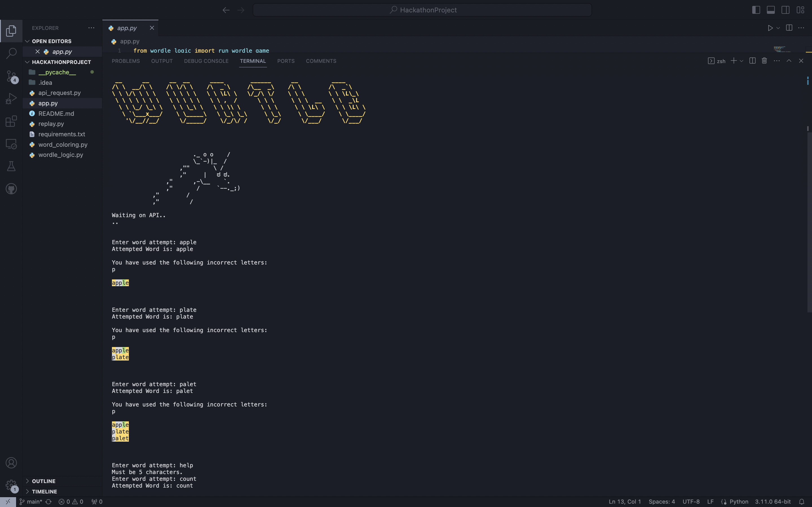
Task: Open the Testing flask view
Action: (x=11, y=166)
